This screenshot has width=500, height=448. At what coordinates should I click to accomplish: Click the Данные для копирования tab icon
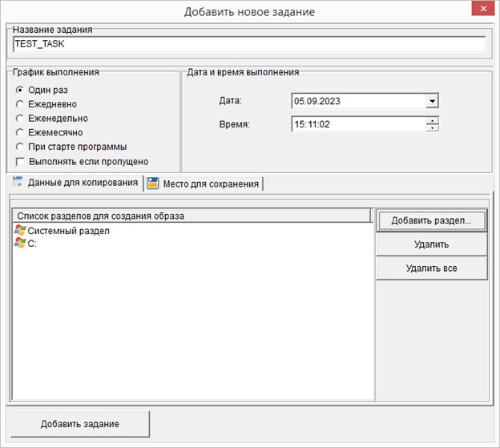click(18, 182)
